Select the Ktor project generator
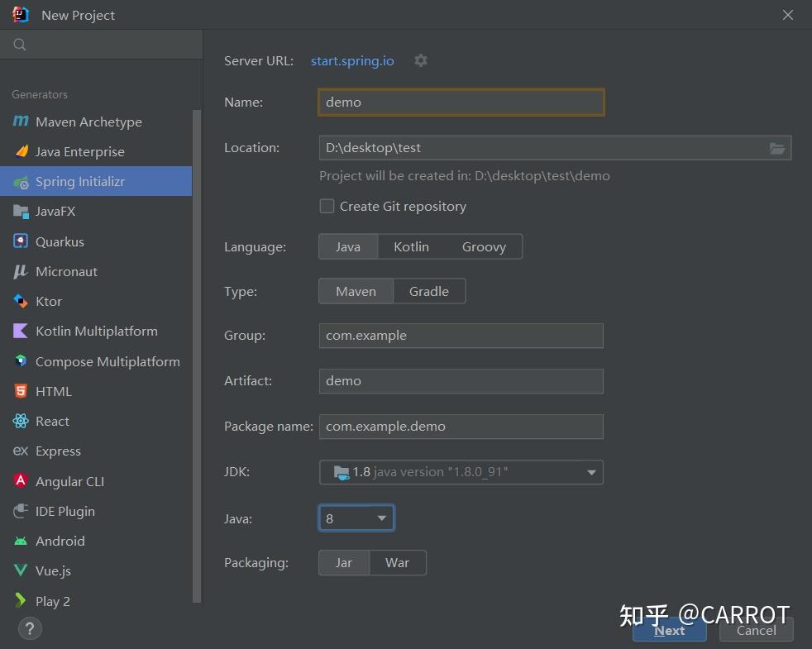812x649 pixels. (50, 301)
